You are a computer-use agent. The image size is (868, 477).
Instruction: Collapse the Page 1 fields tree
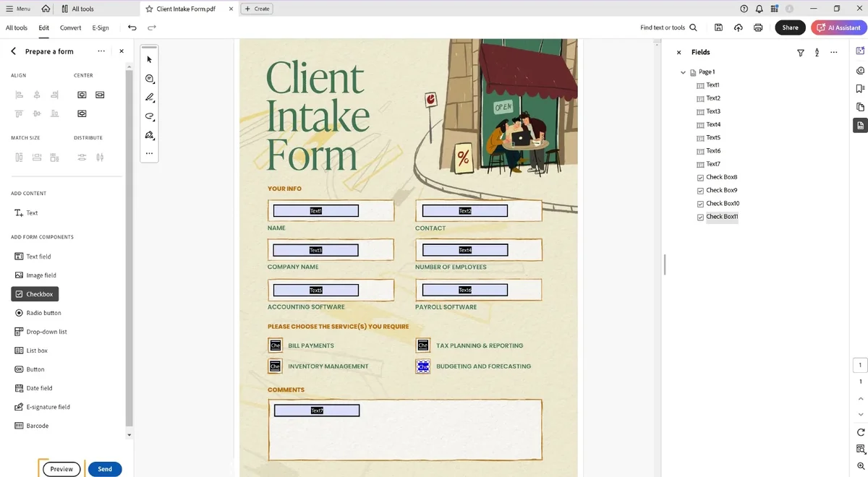pyautogui.click(x=683, y=72)
